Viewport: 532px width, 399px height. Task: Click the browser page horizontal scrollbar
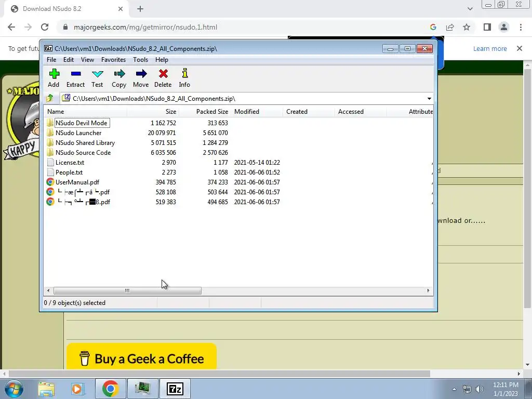pyautogui.click(x=219, y=374)
